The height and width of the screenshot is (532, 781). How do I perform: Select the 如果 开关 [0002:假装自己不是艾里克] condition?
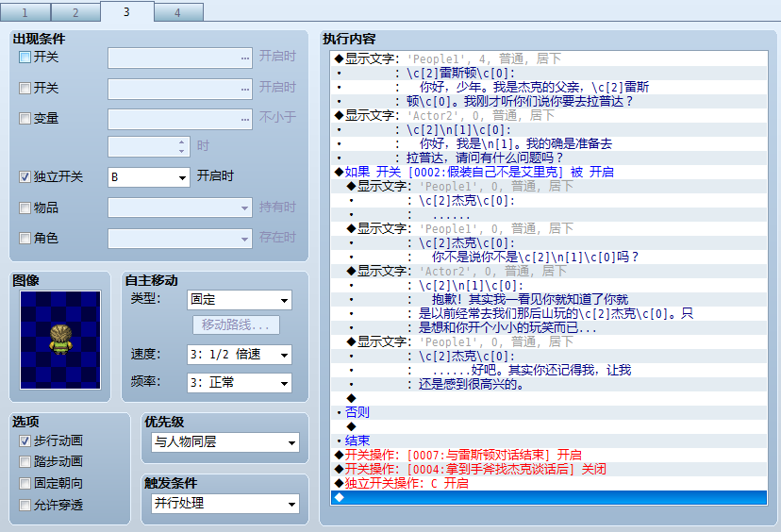548,172
